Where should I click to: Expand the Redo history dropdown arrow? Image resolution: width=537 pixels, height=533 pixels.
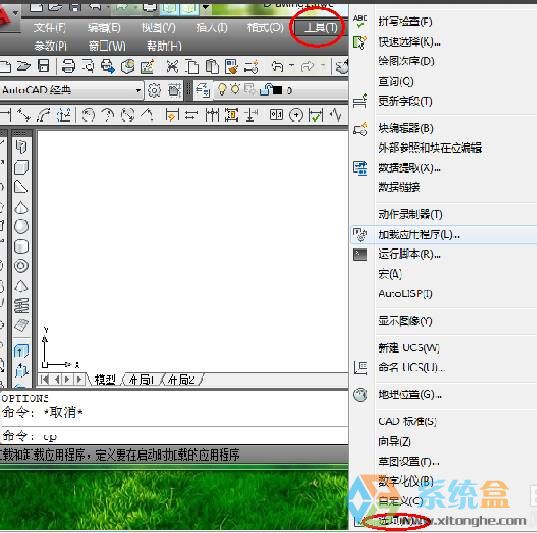[x=323, y=65]
